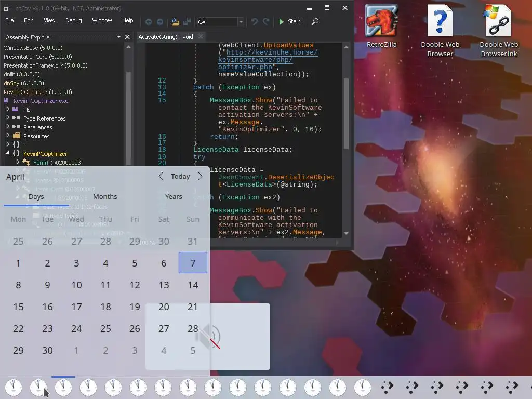Switch to the Activate(string) : void tab
The width and height of the screenshot is (532, 399).
[166, 37]
